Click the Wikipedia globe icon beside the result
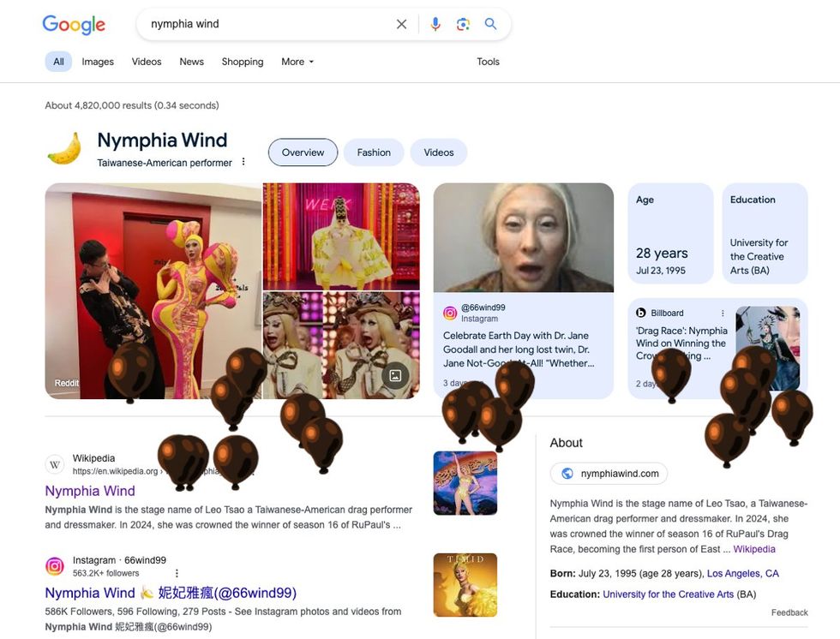 [x=54, y=464]
